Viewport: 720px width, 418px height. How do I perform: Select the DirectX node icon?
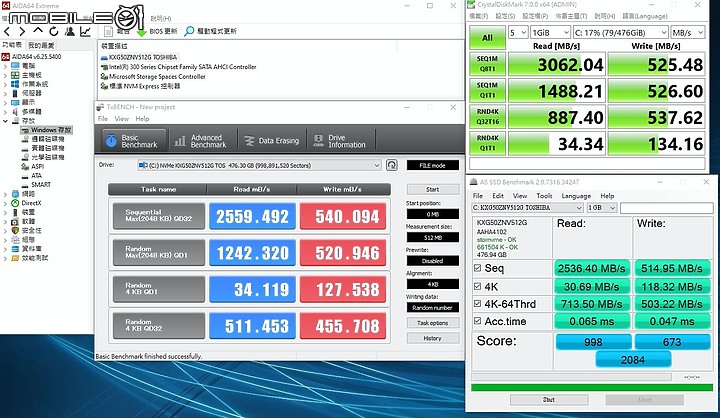point(15,203)
